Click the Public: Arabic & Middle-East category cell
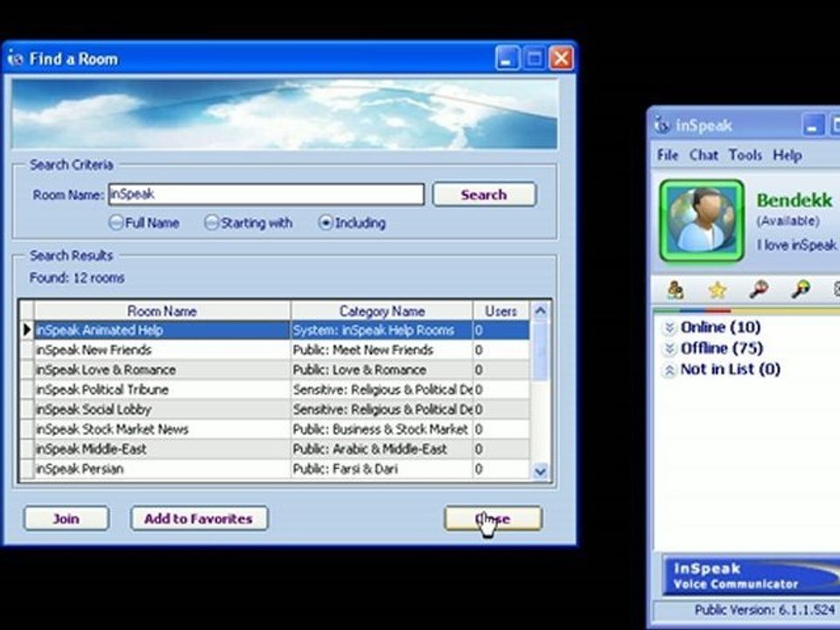The image size is (840, 630). pyautogui.click(x=382, y=449)
